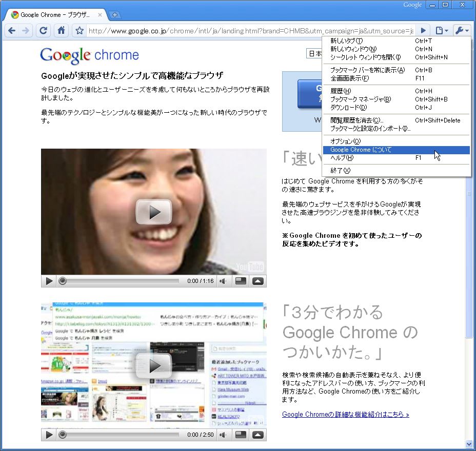Go to the home page icon
Viewport: 476px width, 451px height.
point(61,31)
